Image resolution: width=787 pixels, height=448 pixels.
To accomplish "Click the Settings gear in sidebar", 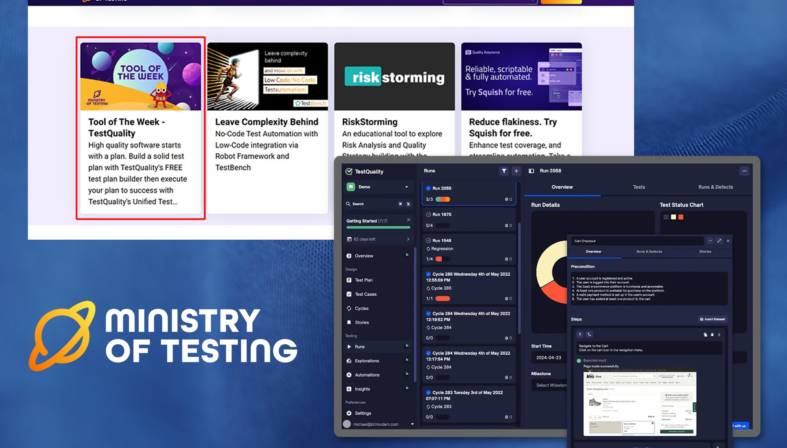I will [349, 412].
